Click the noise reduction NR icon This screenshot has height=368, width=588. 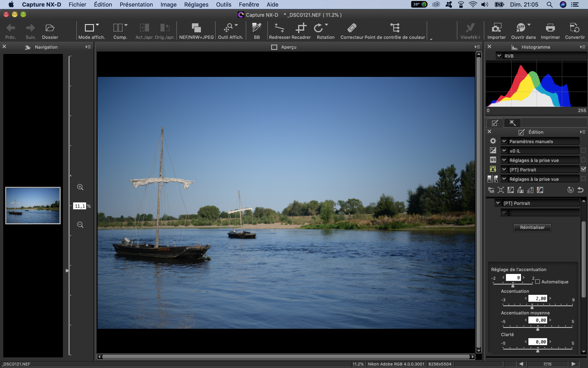[491, 190]
